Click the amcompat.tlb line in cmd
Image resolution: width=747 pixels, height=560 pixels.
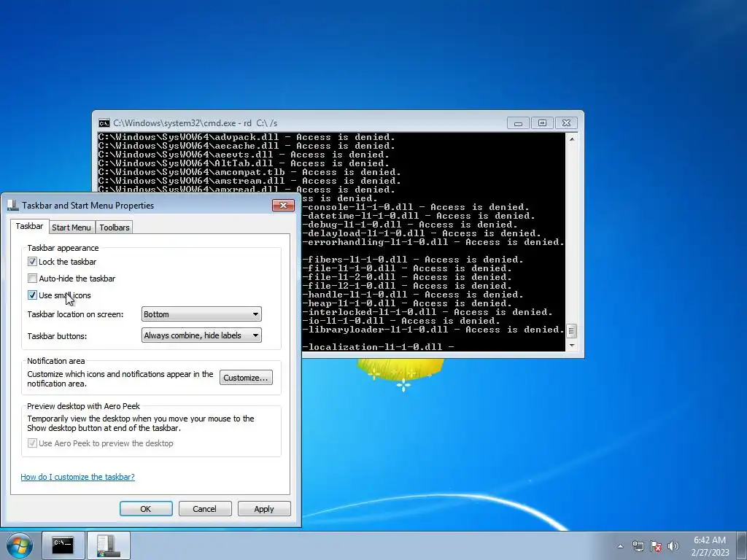[x=249, y=172]
